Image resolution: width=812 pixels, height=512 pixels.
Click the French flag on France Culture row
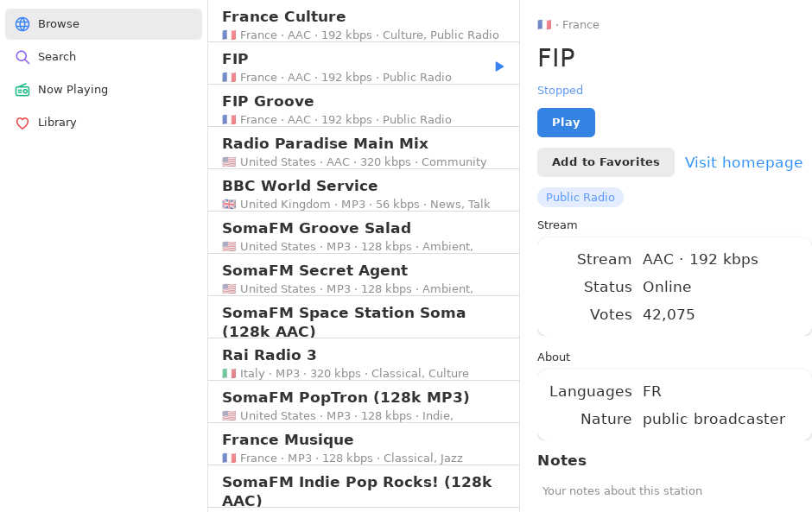tap(229, 35)
